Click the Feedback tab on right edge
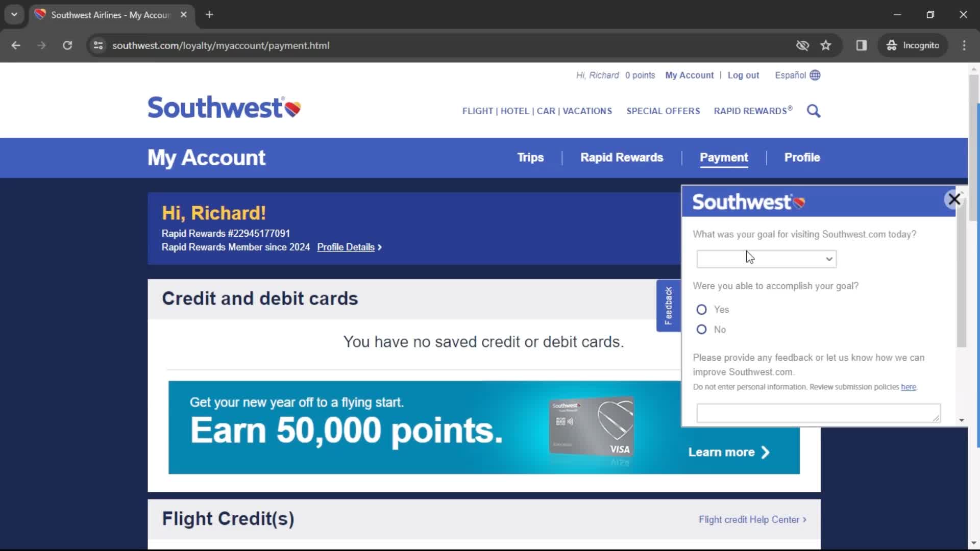The image size is (980, 551). 668,306
